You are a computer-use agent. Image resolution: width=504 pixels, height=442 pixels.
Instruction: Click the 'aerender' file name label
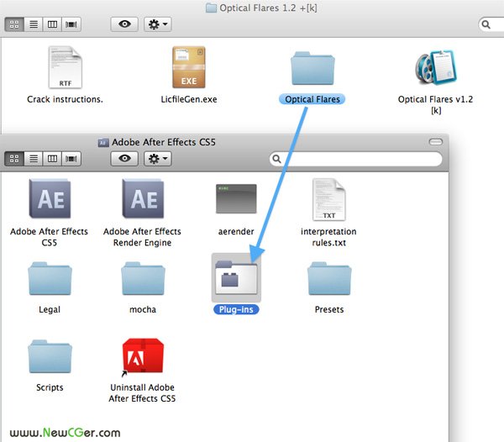click(236, 231)
